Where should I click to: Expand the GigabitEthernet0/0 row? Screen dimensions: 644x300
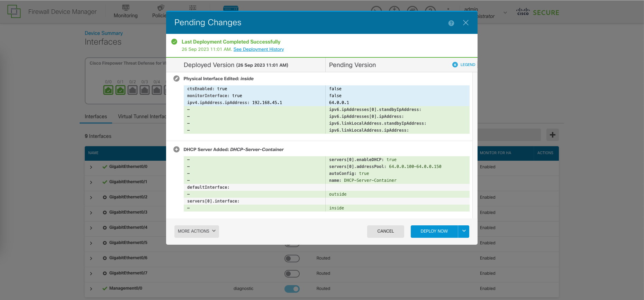pyautogui.click(x=91, y=167)
